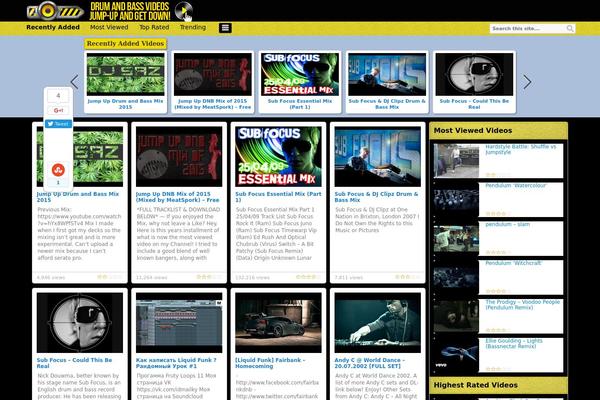Open carousel thumbnail Jump Up DNB Mix of 2015
Image resolution: width=600 pixels, height=400 pixels.
pos(213,74)
